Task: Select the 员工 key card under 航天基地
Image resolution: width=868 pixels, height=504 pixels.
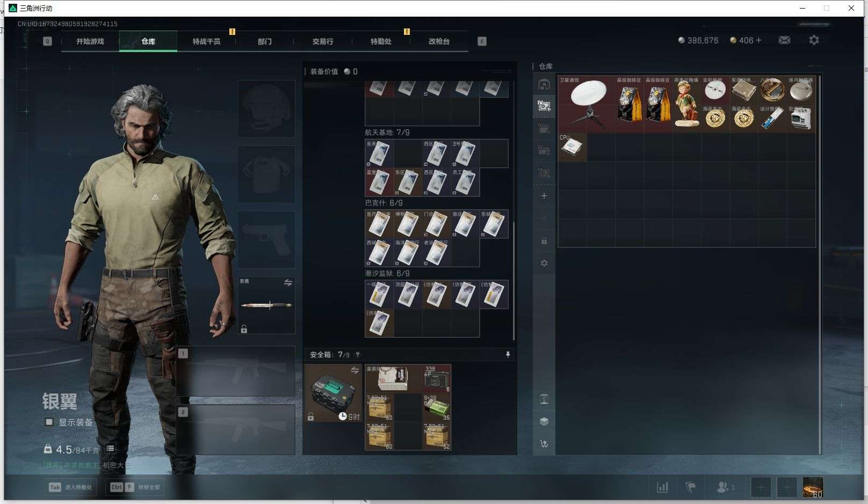Action: click(465, 182)
